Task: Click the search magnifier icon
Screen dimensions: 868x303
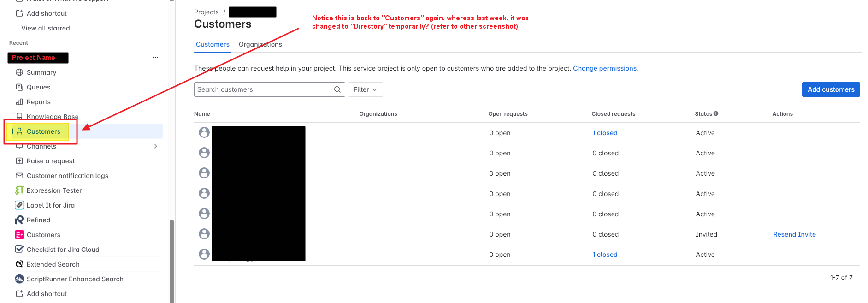Action: (337, 89)
